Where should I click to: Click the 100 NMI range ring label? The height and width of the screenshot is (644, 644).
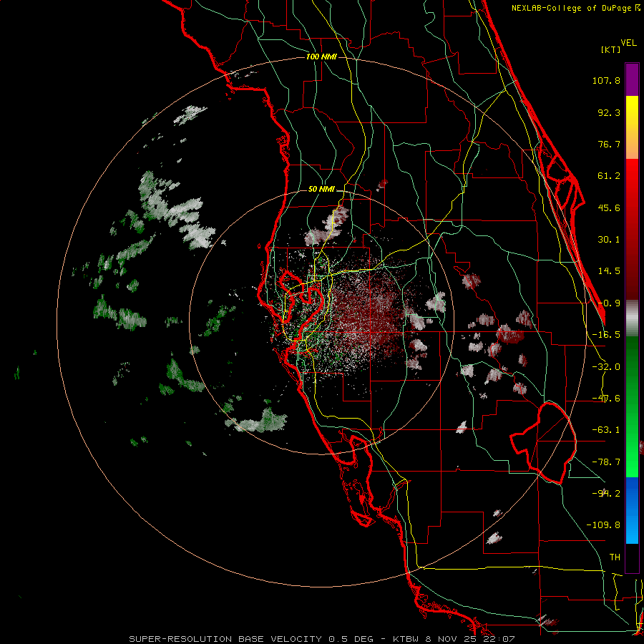pyautogui.click(x=321, y=57)
